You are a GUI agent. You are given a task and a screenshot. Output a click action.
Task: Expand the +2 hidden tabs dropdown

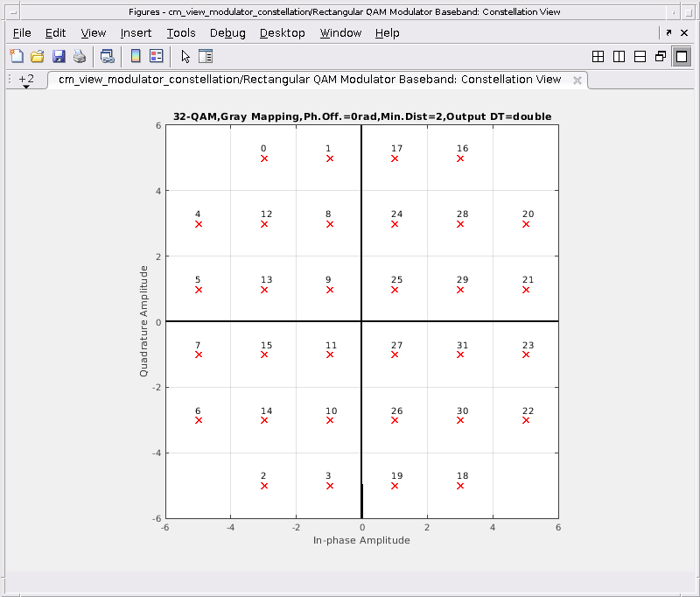click(x=26, y=81)
